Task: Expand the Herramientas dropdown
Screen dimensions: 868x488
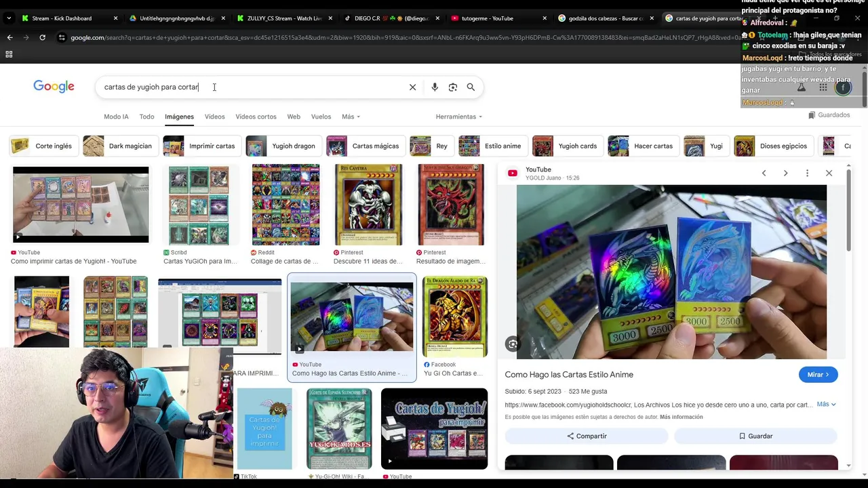Action: [459, 117]
